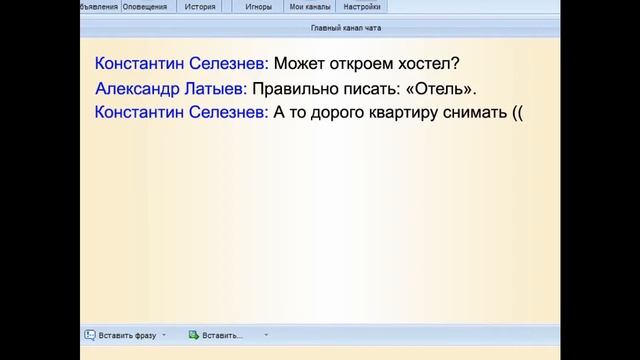Click message "А то дорого квартиру снимать (("
The height and width of the screenshot is (360, 640).
[x=398, y=112]
